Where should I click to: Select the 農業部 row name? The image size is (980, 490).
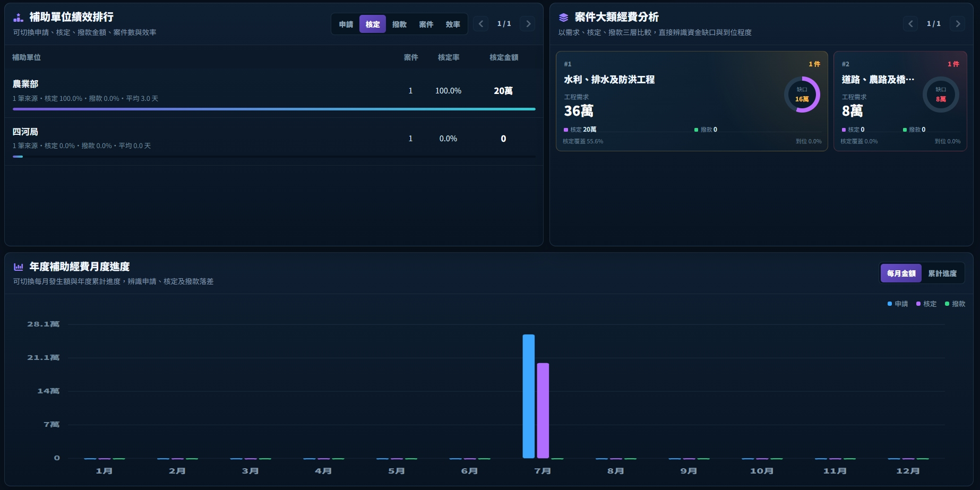[x=25, y=84]
